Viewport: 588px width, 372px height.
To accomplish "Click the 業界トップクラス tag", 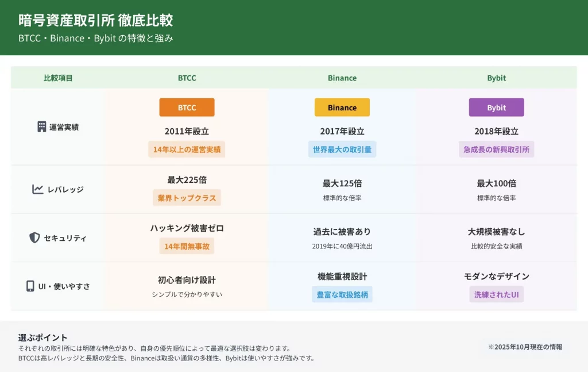I will (x=187, y=198).
